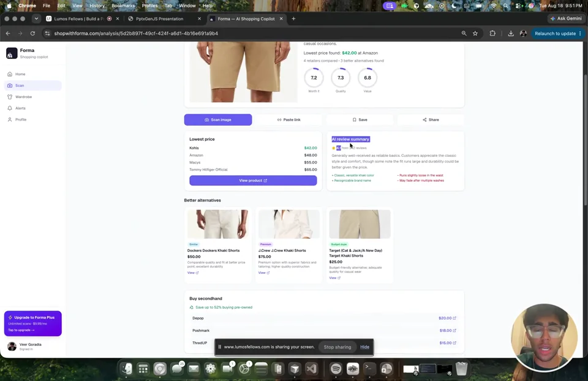
Task: Open the History menu
Action: click(97, 6)
